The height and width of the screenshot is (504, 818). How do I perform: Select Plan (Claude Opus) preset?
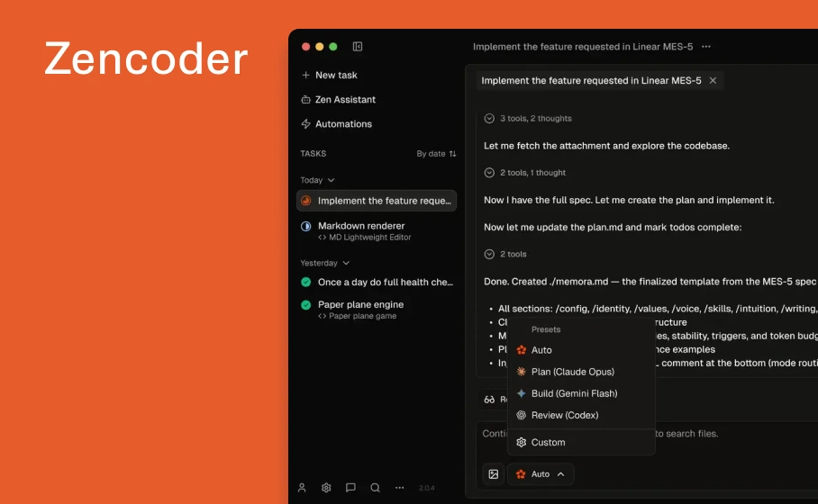tap(581, 372)
